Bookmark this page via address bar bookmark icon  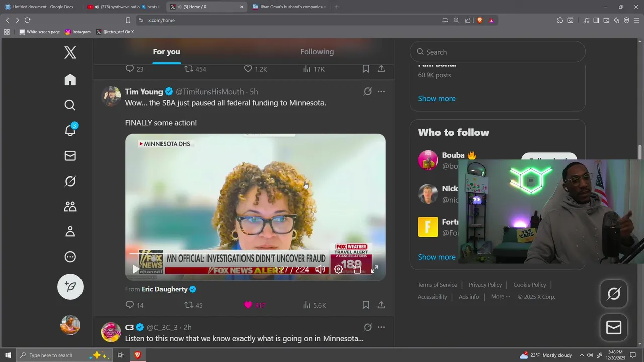[x=128, y=20]
